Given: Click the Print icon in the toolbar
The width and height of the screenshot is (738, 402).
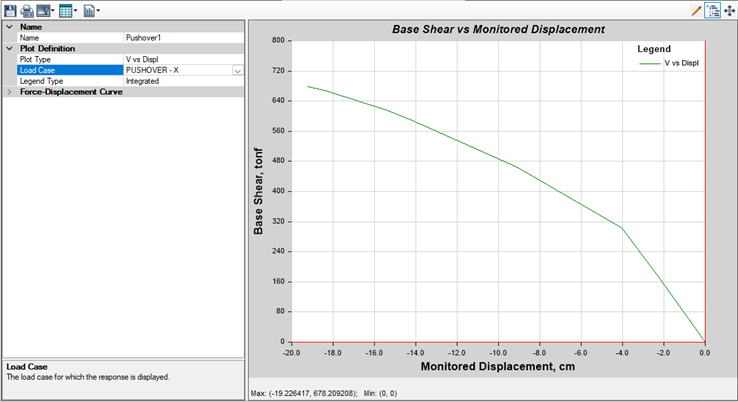Looking at the screenshot, I should coord(27,11).
